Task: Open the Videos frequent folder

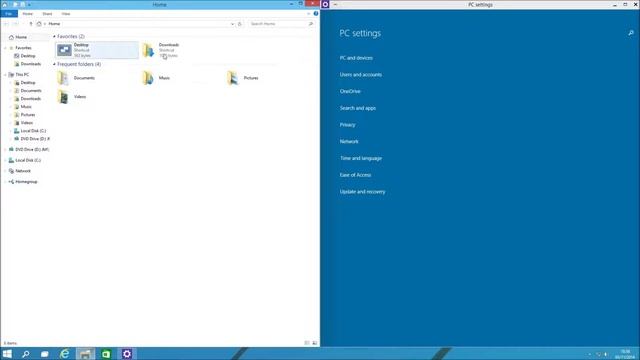Action: [72, 97]
